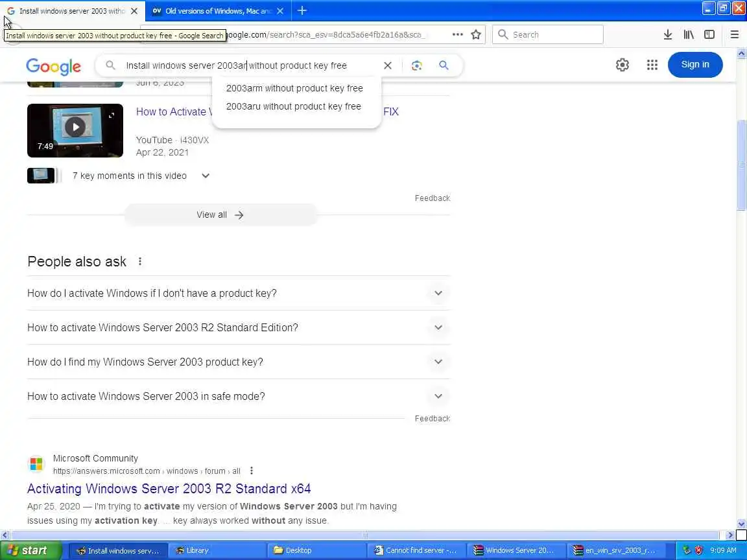Close the Google Search tab
747x560 pixels.
tap(134, 10)
